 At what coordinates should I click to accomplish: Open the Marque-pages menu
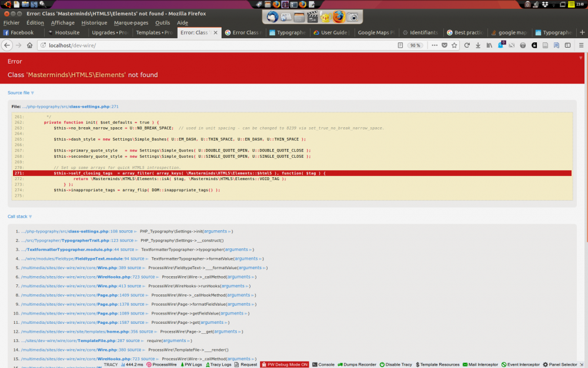[131, 23]
